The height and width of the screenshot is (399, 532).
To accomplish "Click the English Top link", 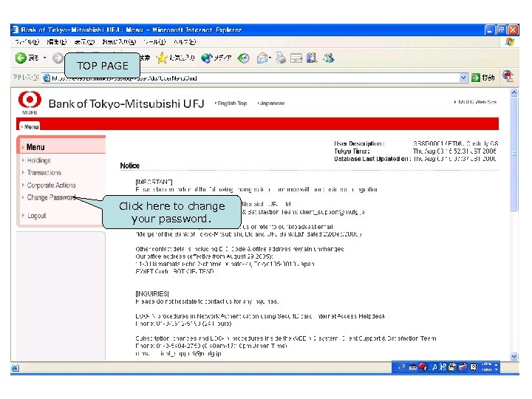I will [x=231, y=103].
